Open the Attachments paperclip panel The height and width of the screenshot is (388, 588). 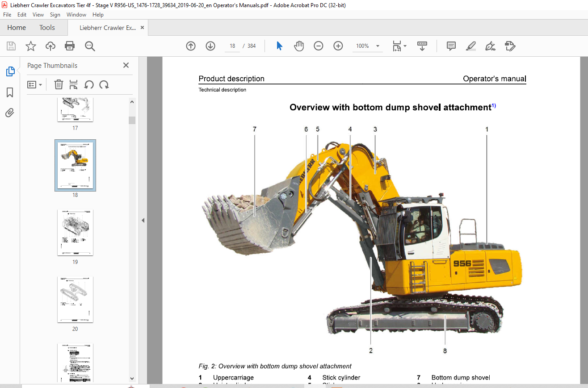click(10, 113)
